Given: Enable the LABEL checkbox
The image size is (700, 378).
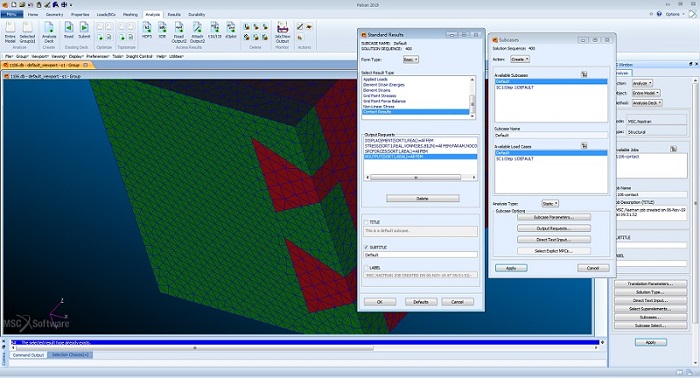Looking at the screenshot, I should pos(366,268).
